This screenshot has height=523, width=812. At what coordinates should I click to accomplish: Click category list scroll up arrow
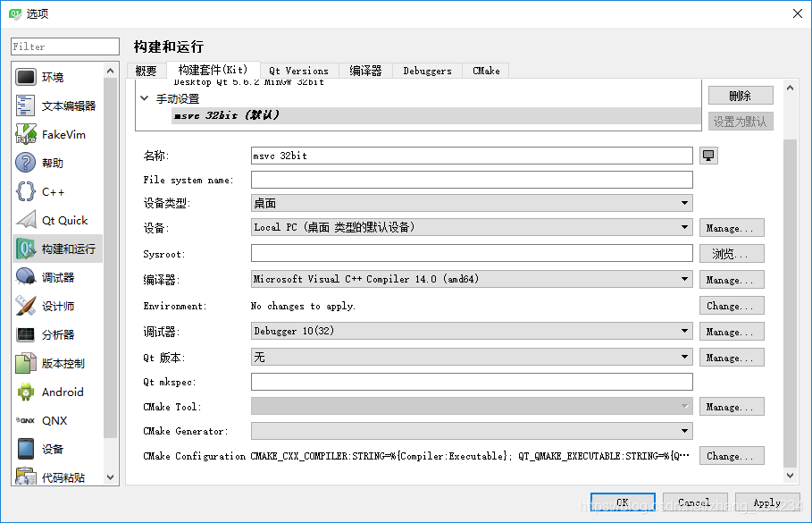110,71
